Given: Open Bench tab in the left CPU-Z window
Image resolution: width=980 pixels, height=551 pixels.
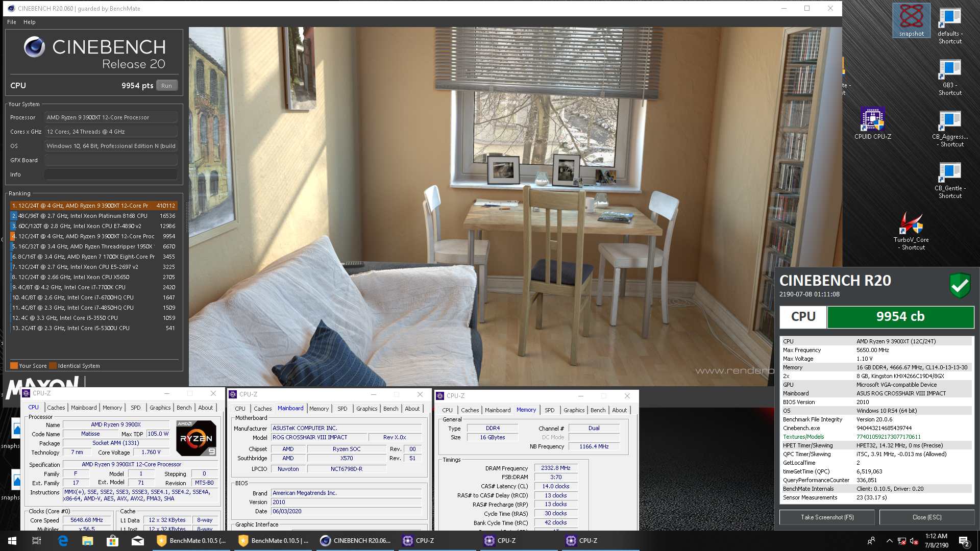Looking at the screenshot, I should point(184,408).
